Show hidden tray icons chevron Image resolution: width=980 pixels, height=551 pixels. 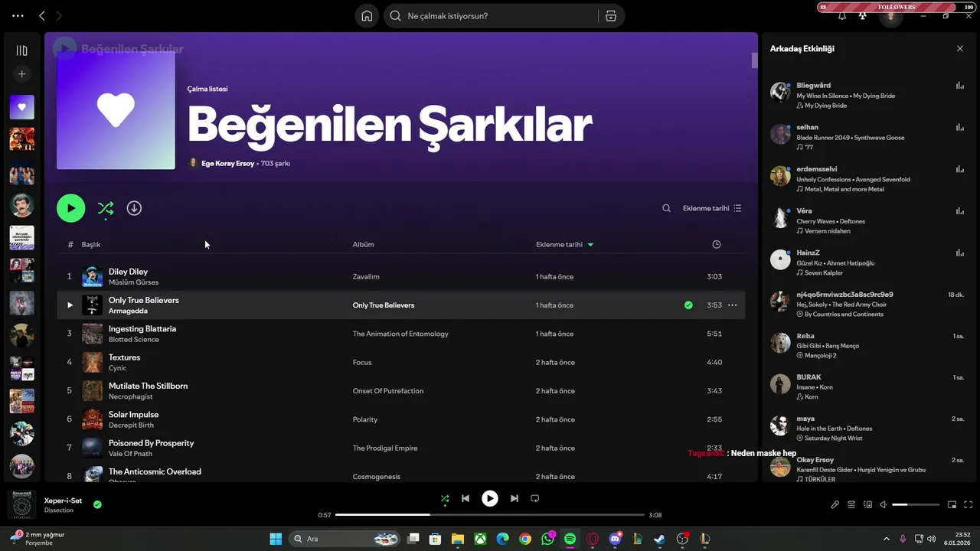[887, 539]
